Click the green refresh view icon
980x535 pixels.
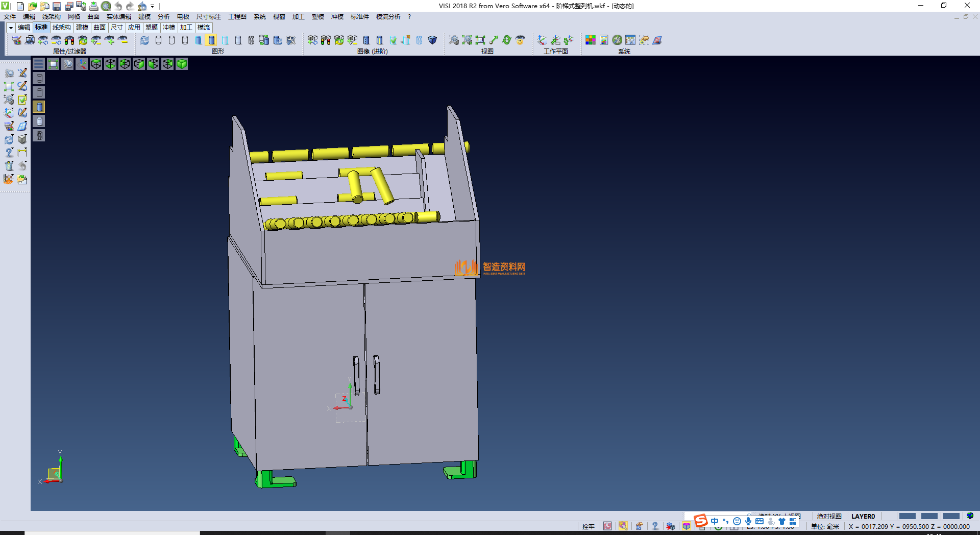(x=507, y=40)
